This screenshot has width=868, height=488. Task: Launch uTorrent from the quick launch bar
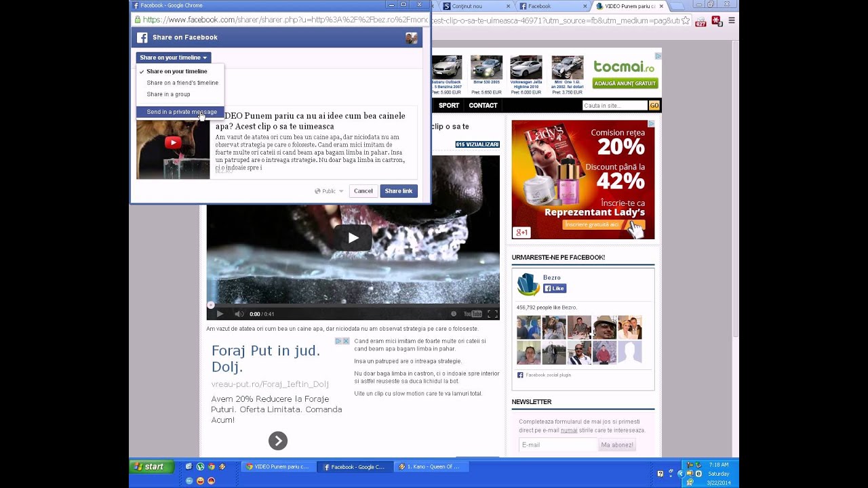tap(200, 466)
